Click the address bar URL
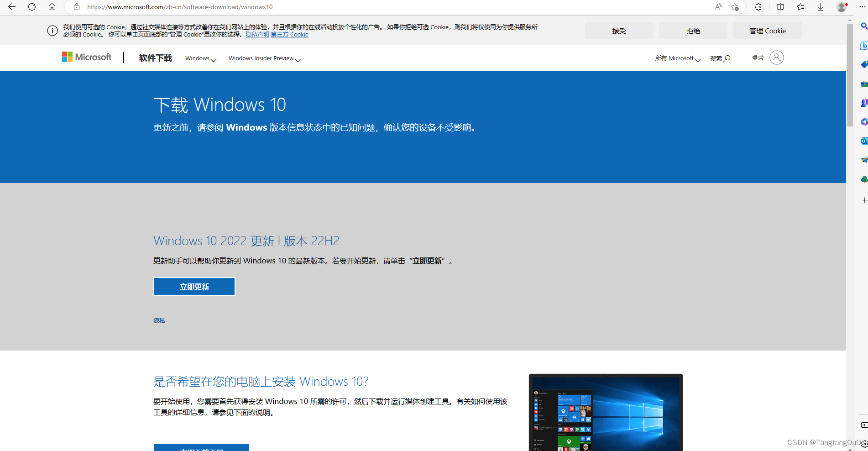This screenshot has height=451, width=868. pyautogui.click(x=180, y=7)
